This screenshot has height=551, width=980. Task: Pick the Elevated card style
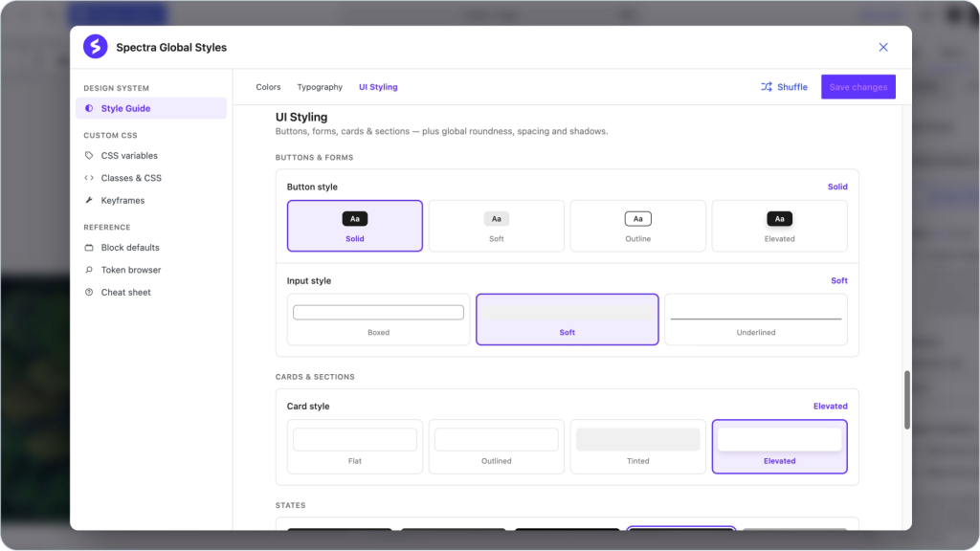click(x=779, y=447)
